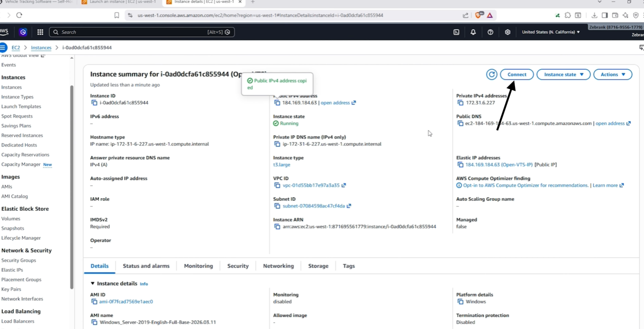Collapse the Instance details section
The height and width of the screenshot is (329, 644).
[93, 283]
